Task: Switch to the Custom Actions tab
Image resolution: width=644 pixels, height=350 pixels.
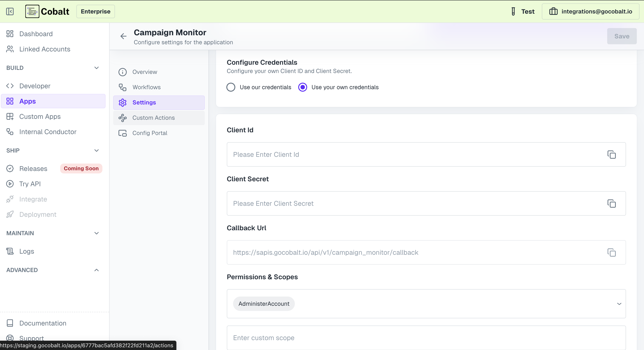Action: pyautogui.click(x=153, y=117)
